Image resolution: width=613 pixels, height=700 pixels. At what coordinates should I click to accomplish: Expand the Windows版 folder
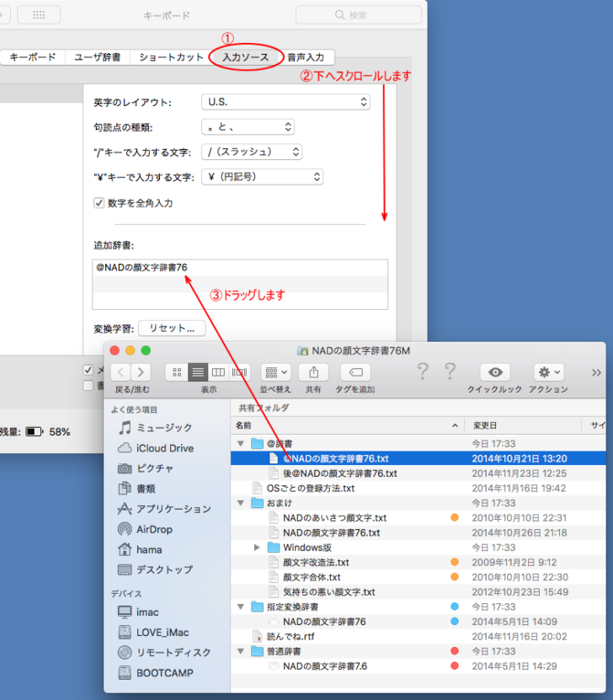257,548
